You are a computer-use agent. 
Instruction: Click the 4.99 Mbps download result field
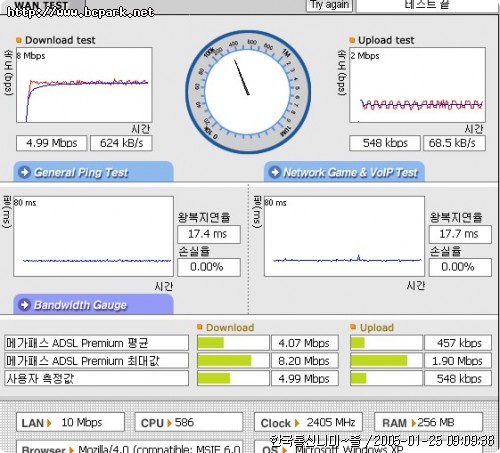52,143
